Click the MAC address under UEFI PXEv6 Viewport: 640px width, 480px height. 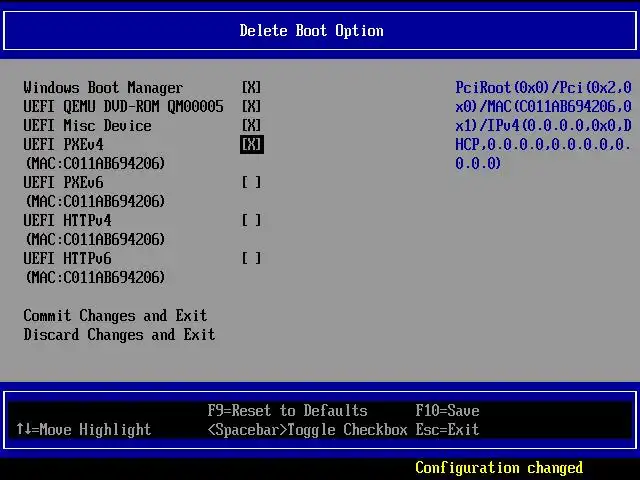(95, 202)
